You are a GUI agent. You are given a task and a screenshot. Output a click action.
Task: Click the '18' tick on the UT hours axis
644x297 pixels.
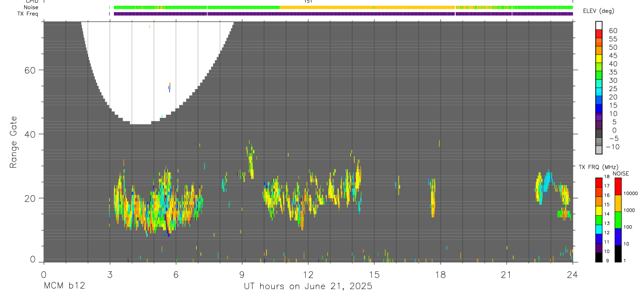pos(441,274)
